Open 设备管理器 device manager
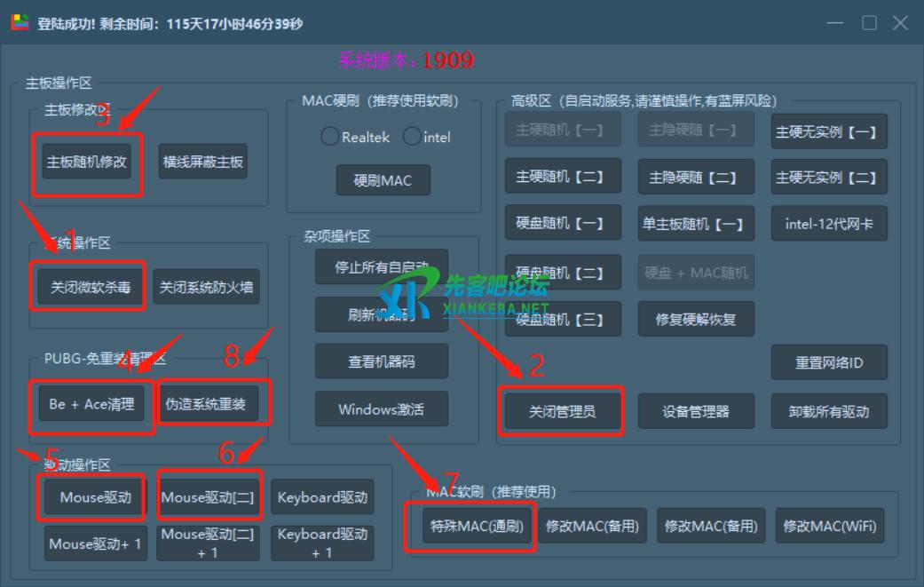 click(x=696, y=410)
